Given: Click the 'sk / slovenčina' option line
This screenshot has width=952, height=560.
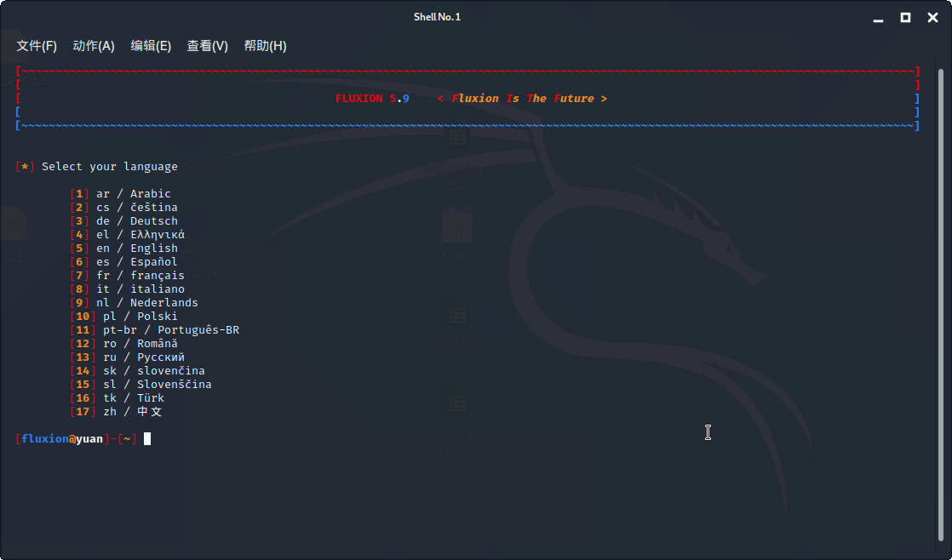Looking at the screenshot, I should click(138, 371).
